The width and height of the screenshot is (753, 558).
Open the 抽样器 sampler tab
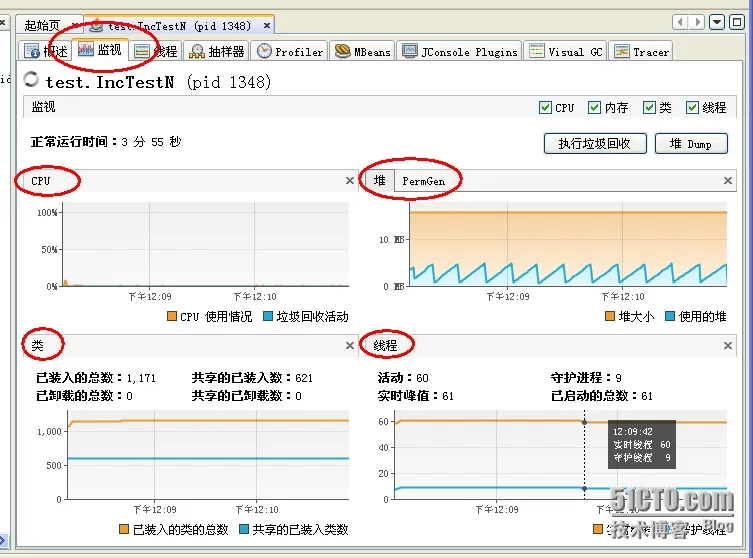click(x=217, y=51)
